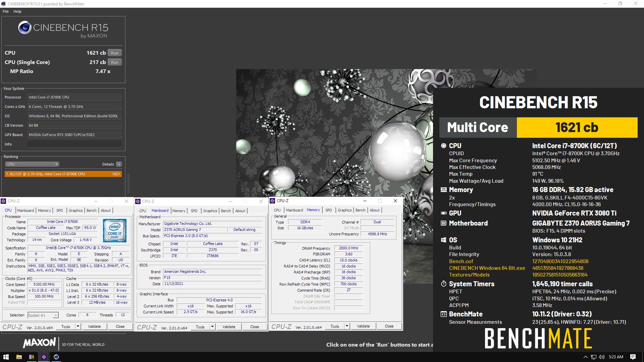Click the MAXON logo in the footer
Viewport: 644px width, 362px height.
[39, 343]
